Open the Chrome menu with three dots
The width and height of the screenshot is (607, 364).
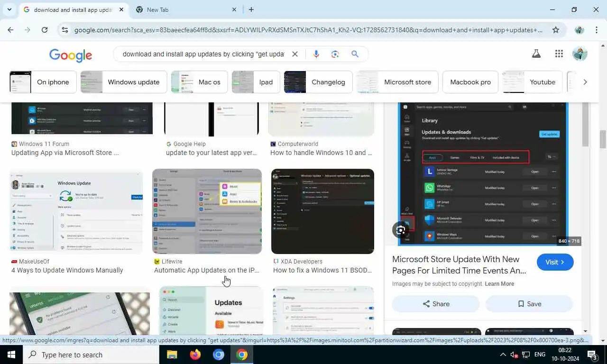[x=596, y=30]
